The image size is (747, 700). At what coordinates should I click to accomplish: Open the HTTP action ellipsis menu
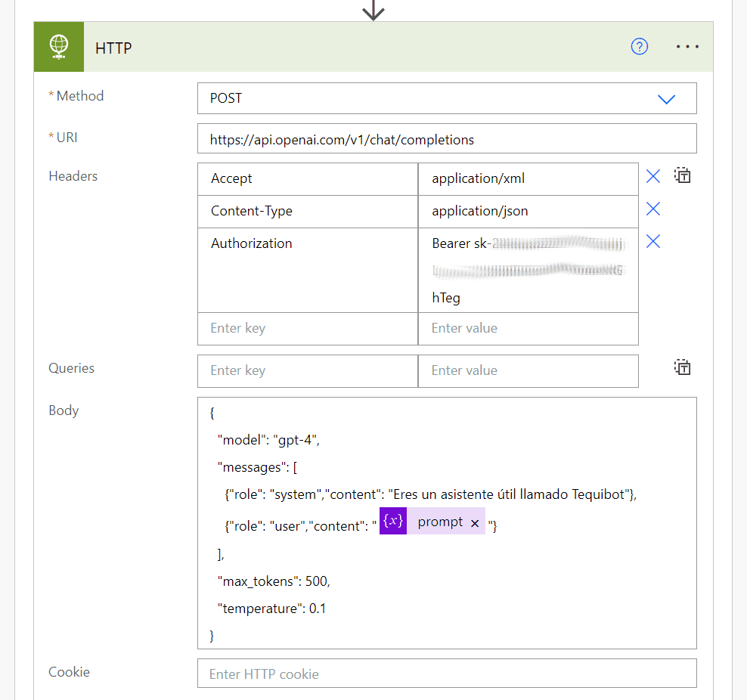pyautogui.click(x=687, y=47)
